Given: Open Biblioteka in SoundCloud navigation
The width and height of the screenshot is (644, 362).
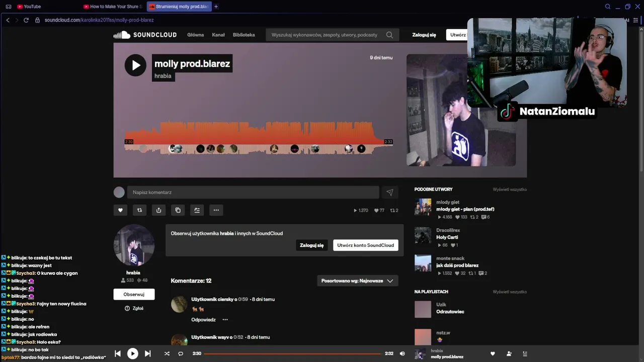Looking at the screenshot, I should pos(244,35).
